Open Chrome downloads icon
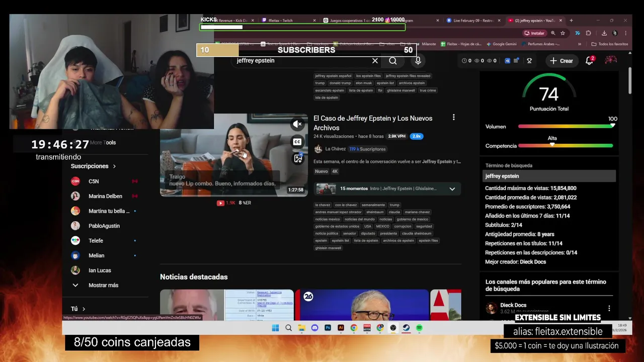644x362 pixels. [604, 33]
